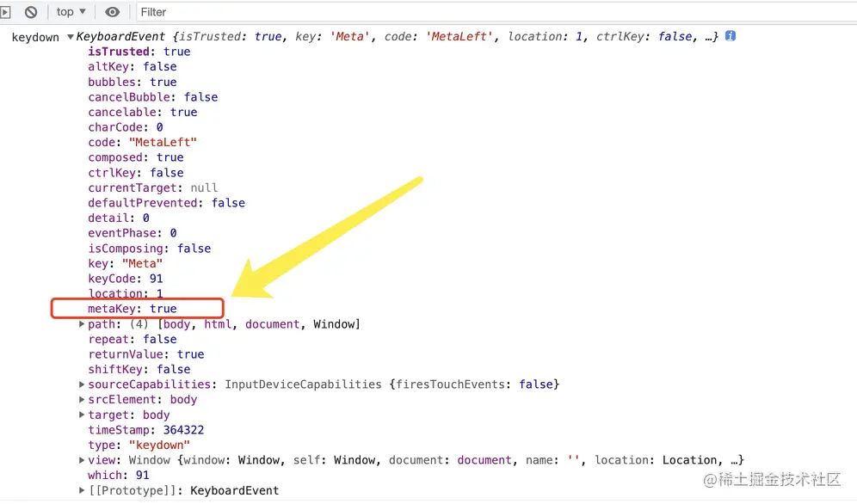The height and width of the screenshot is (504, 857).
Task: Collapse the KeyboardEvent object
Action: click(x=71, y=37)
